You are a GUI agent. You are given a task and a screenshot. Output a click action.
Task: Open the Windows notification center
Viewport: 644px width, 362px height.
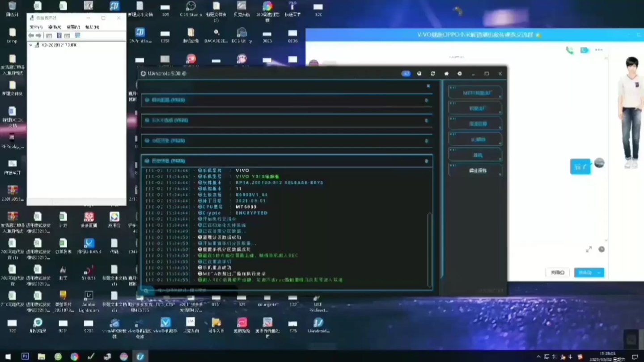[635, 357]
